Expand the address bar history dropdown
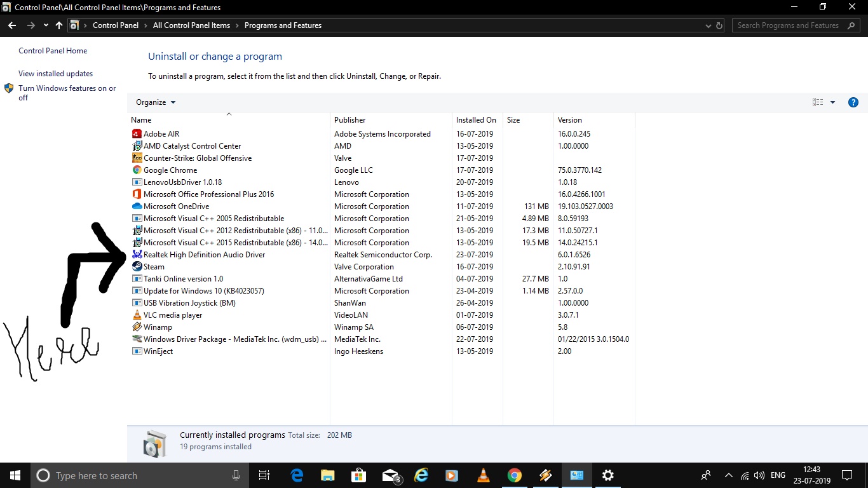Screen dimensions: 868x488 (x=709, y=25)
